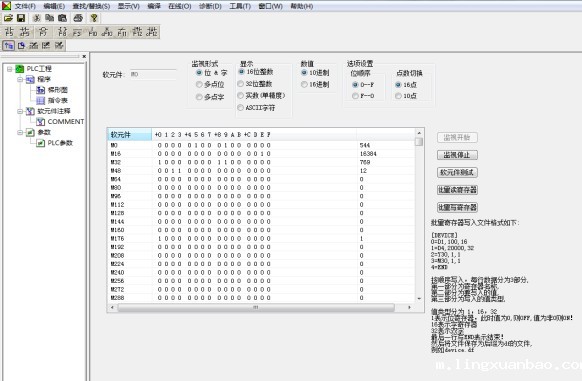Select the 多点字 radio button

point(199,97)
